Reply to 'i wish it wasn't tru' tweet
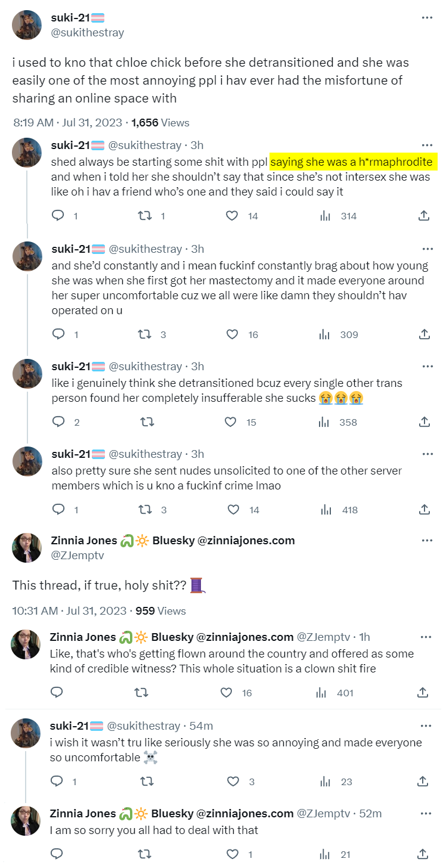Image resolution: width=443 pixels, height=868 pixels. click(58, 782)
